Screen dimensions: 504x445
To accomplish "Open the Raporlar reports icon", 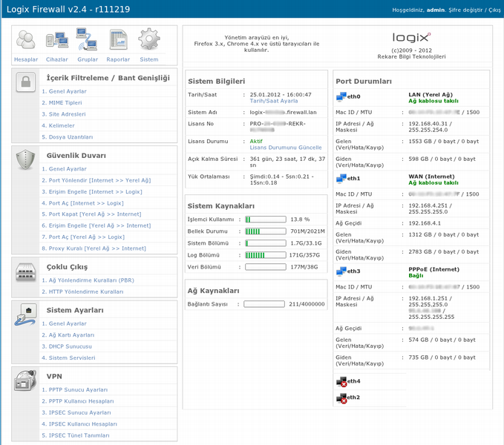I will [118, 40].
